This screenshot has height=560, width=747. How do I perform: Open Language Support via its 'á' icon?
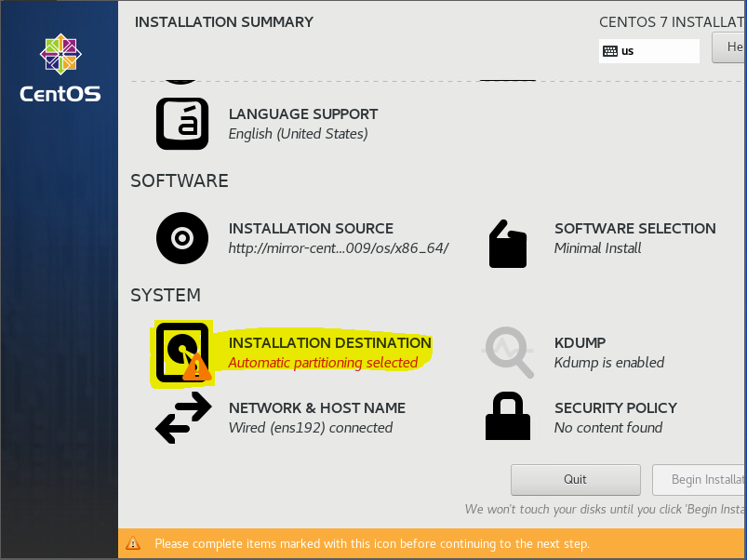point(182,124)
